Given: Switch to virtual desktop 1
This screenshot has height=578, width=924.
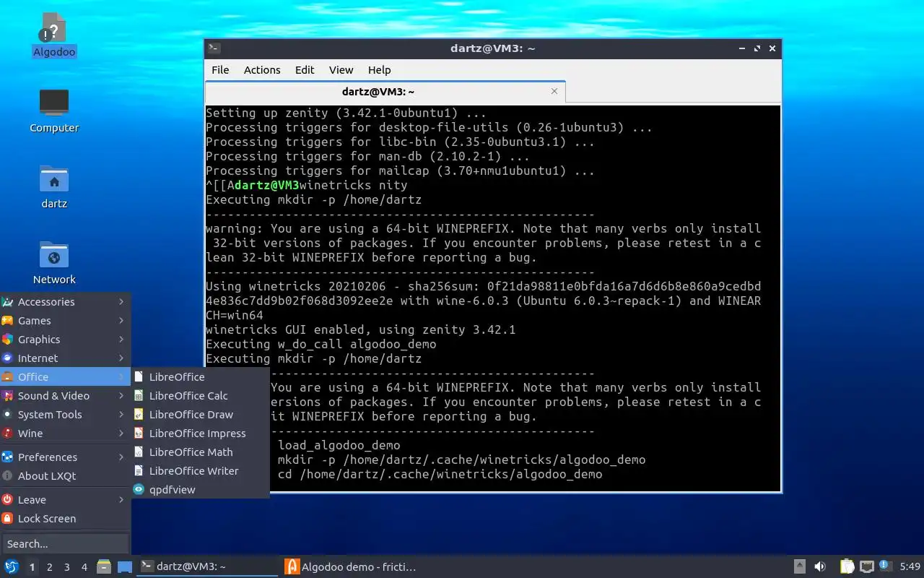Looking at the screenshot, I should (32, 567).
